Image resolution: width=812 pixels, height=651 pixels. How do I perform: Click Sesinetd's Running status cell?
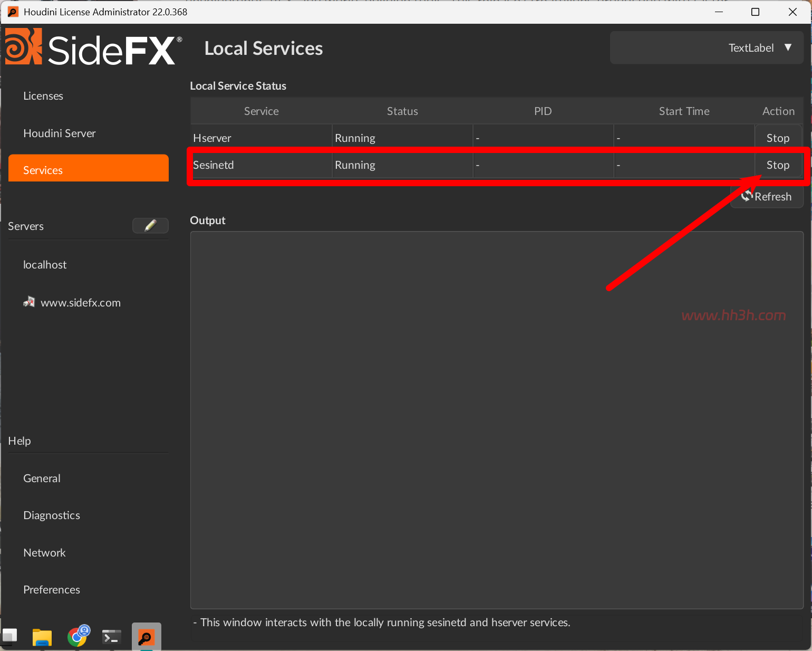(x=402, y=165)
